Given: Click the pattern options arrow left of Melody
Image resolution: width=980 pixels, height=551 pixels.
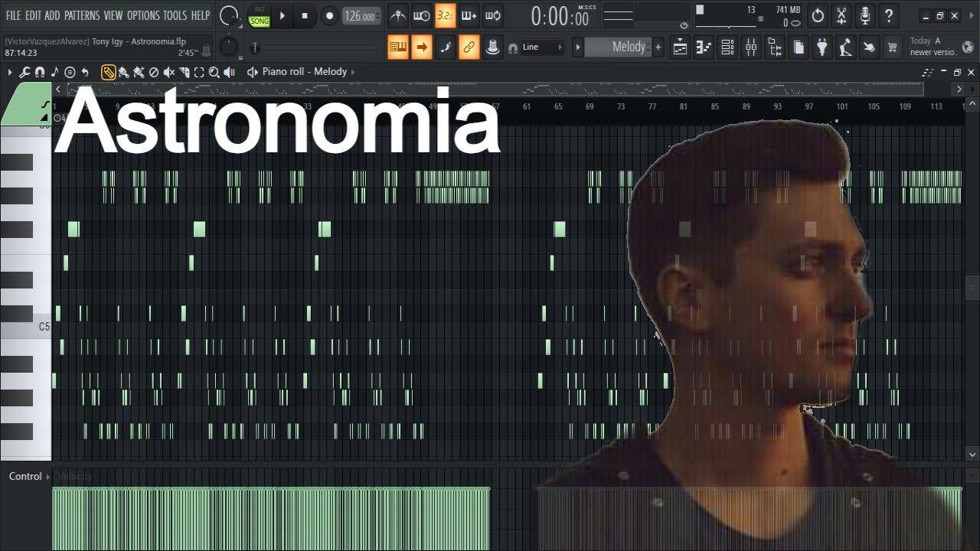Looking at the screenshot, I should pos(578,47).
